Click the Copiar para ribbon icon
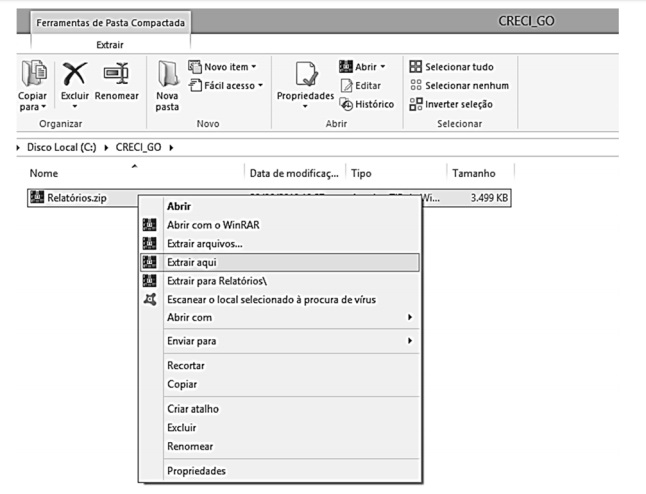The height and width of the screenshot is (494, 646). (x=33, y=75)
